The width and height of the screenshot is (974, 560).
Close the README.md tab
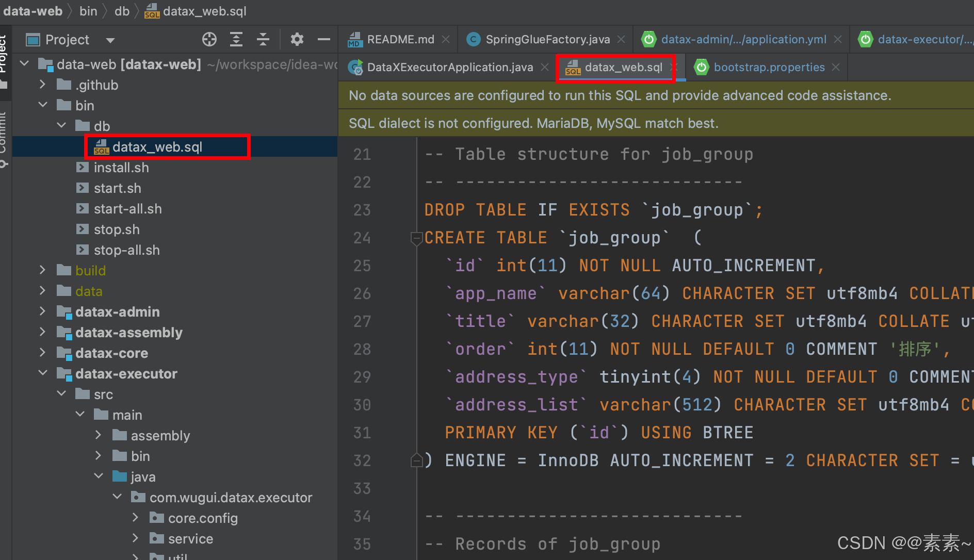(446, 39)
